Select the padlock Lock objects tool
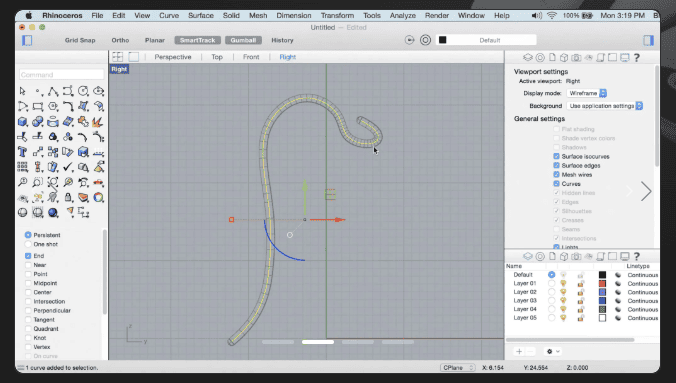 coord(68,198)
